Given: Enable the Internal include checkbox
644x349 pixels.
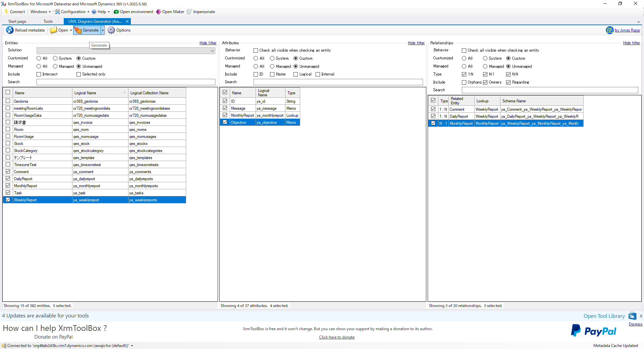Looking at the screenshot, I should [x=318, y=74].
